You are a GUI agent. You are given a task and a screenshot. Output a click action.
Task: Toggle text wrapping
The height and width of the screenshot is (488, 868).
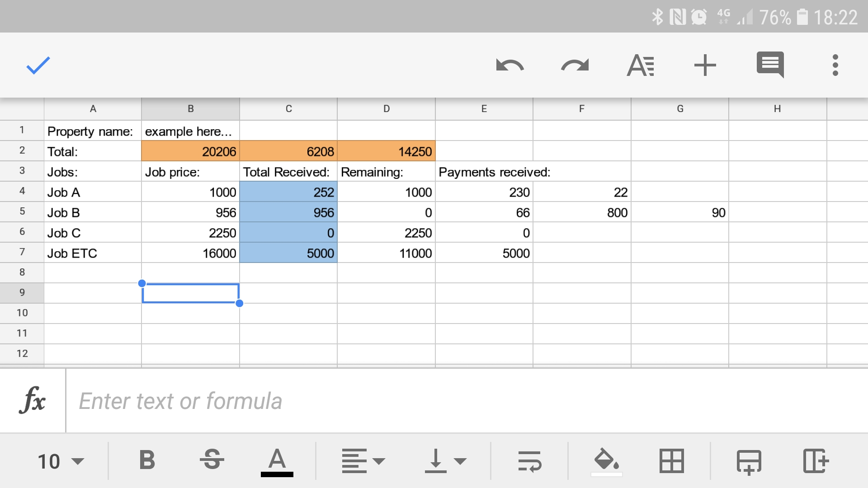click(529, 461)
